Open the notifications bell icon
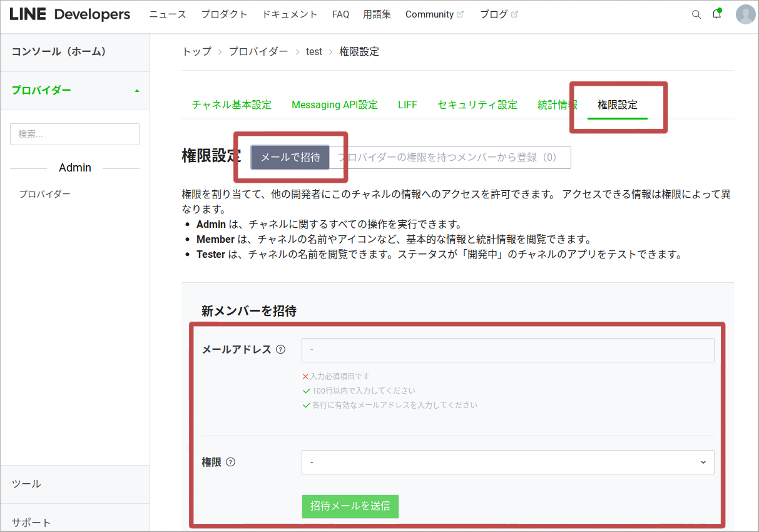The image size is (759, 532). click(x=717, y=14)
